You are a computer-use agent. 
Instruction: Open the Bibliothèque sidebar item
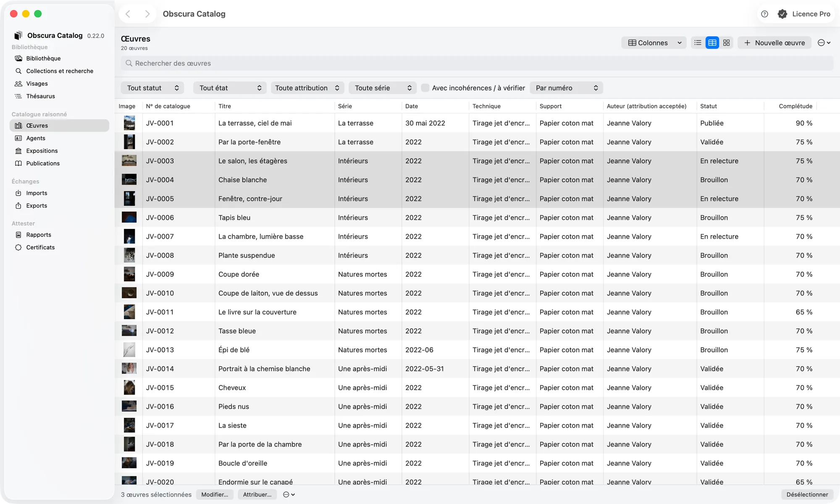59,58
